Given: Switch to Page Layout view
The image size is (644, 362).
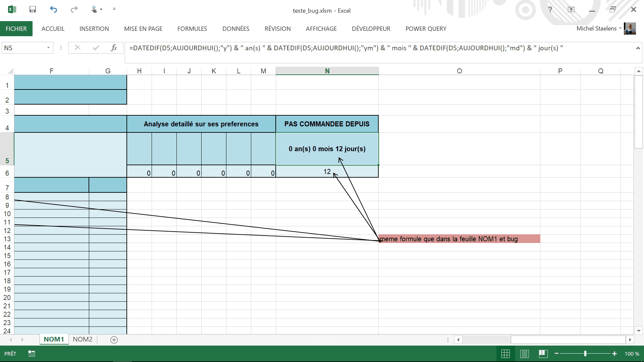Looking at the screenshot, I should coord(525,354).
